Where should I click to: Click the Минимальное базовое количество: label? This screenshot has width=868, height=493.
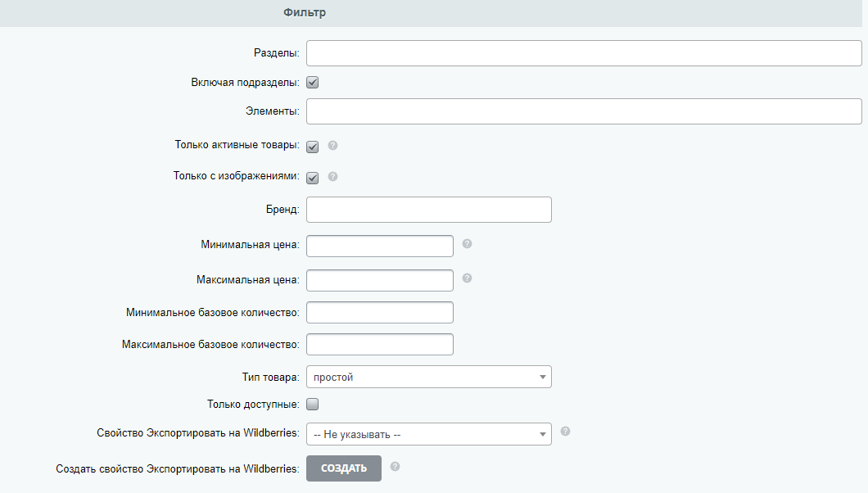tap(213, 313)
